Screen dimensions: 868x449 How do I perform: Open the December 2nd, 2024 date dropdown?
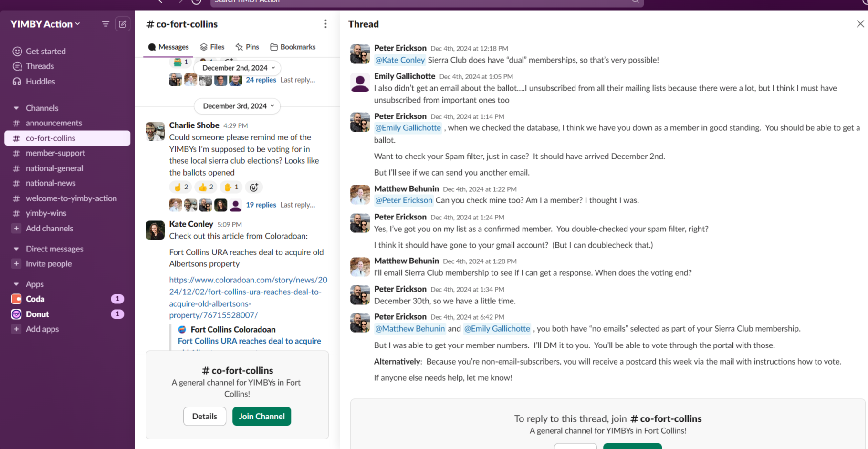[238, 68]
